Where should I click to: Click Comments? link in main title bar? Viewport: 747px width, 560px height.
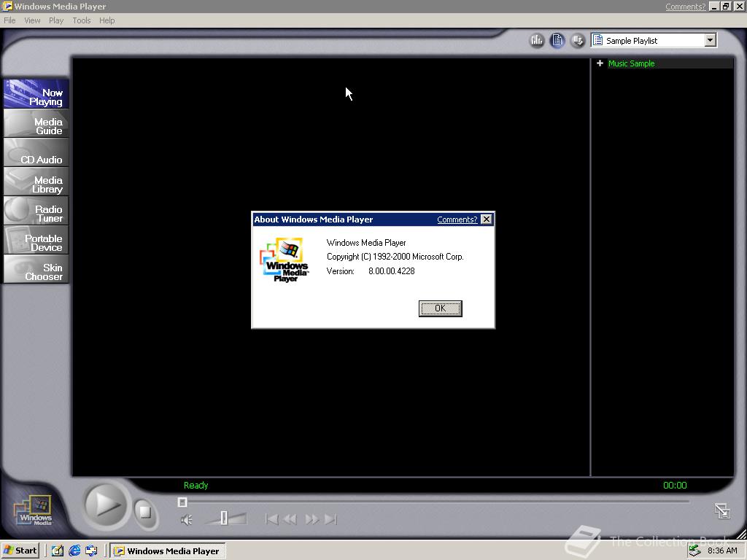(x=685, y=7)
